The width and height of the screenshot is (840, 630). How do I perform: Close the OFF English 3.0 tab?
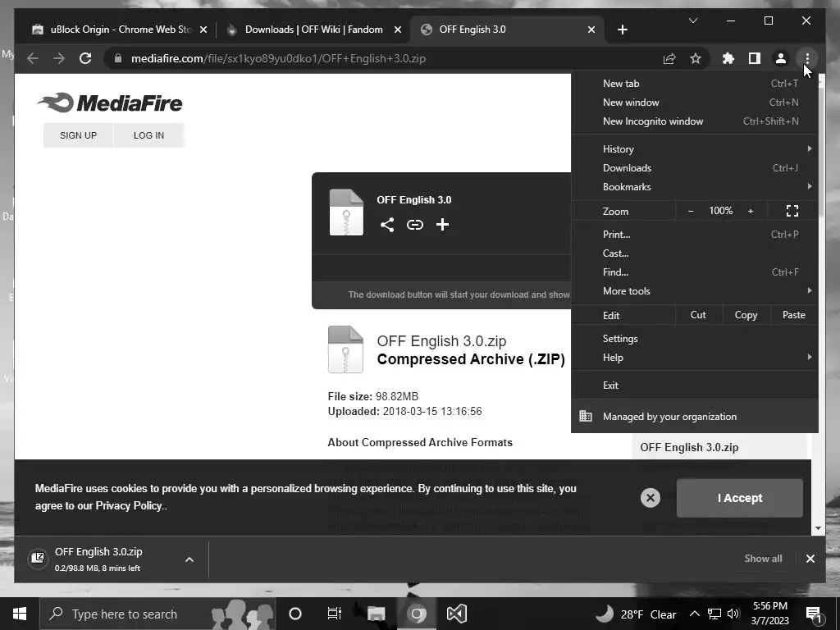(x=591, y=30)
